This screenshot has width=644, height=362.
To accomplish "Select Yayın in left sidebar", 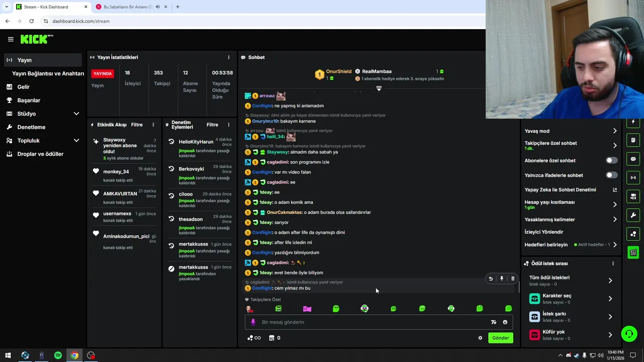I will coord(43,60).
